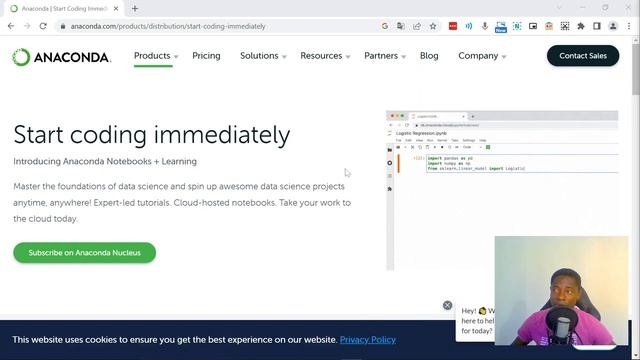
Task: Click the chat greeting message bubble
Action: pos(477,321)
